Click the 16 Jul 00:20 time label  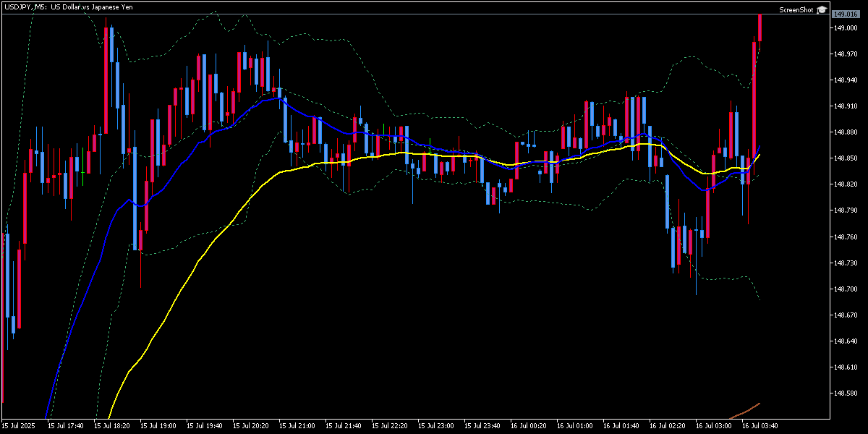529,426
